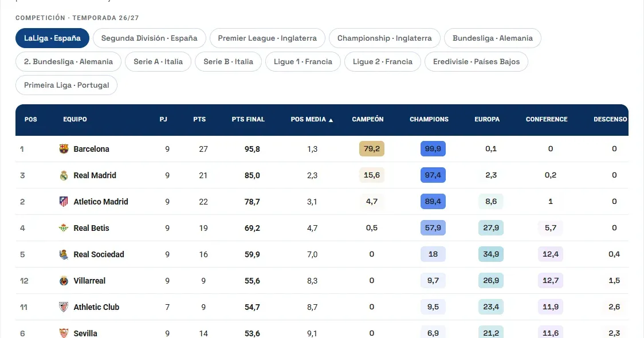Click Athletic Club 23,4 Europa value

[491, 307]
